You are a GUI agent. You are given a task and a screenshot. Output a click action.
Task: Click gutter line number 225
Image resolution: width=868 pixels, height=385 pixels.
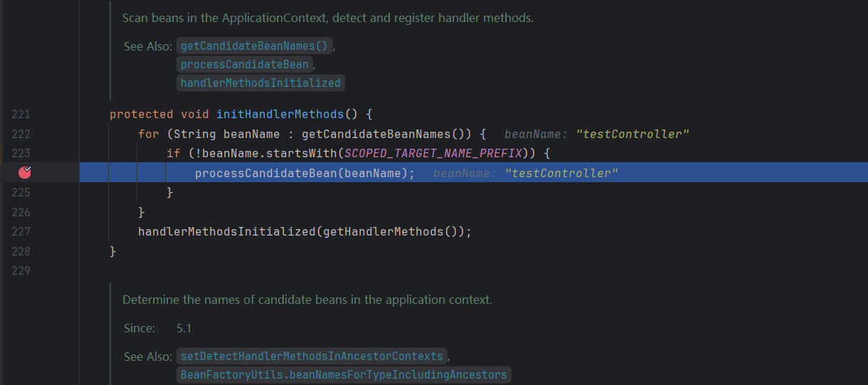click(x=21, y=192)
